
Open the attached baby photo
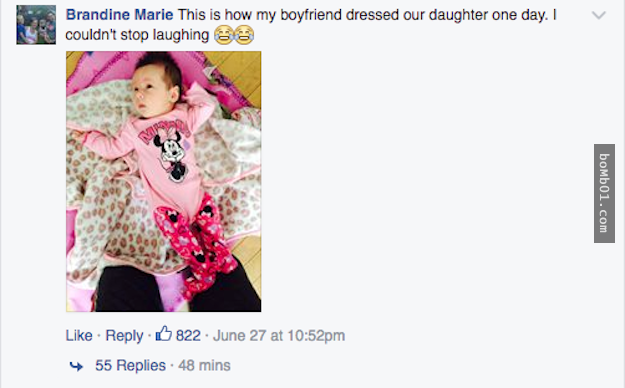163,181
